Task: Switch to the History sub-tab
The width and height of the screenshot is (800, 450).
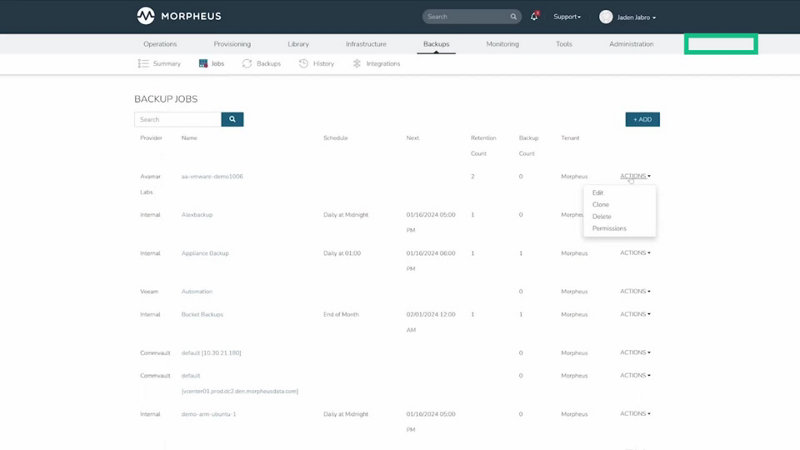Action: pos(316,63)
